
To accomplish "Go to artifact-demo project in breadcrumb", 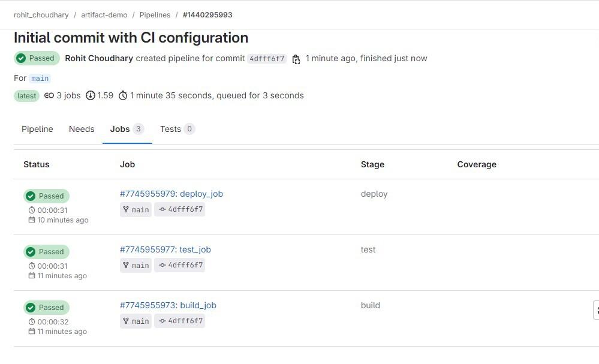I will (105, 14).
